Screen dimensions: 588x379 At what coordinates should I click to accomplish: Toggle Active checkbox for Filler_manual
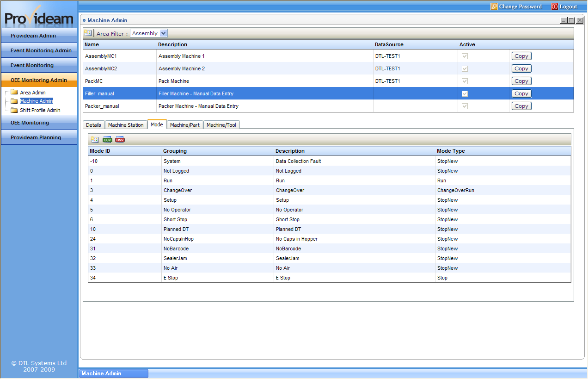click(x=465, y=93)
